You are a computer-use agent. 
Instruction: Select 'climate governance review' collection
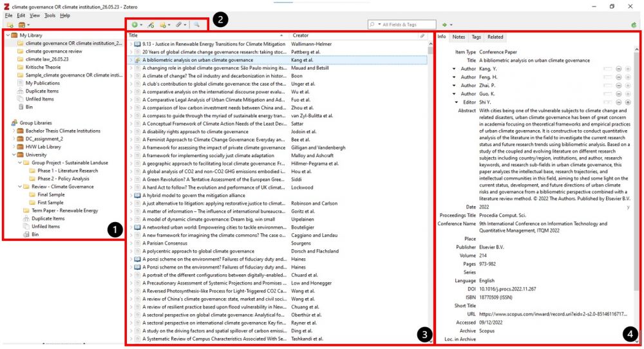click(x=54, y=52)
